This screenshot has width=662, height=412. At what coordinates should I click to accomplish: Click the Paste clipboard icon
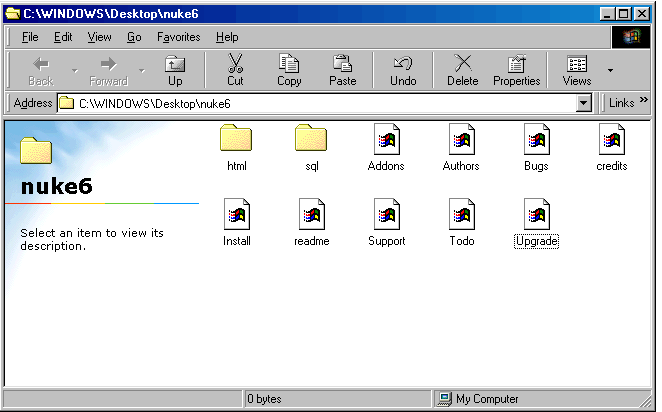point(343,65)
